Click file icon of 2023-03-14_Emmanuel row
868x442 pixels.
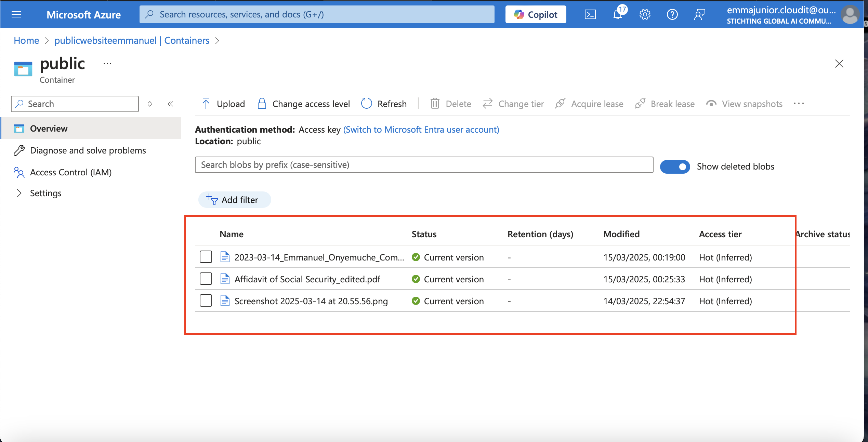point(225,257)
